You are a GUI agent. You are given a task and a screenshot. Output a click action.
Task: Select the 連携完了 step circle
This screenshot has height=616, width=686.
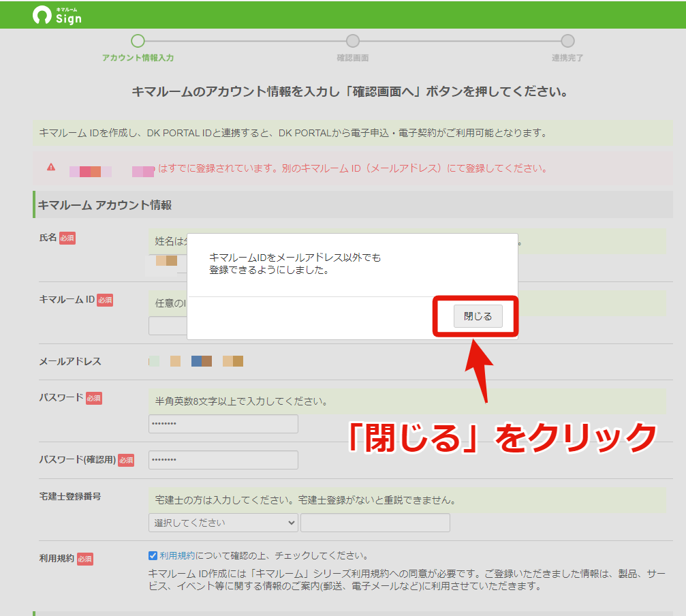pyautogui.click(x=567, y=41)
